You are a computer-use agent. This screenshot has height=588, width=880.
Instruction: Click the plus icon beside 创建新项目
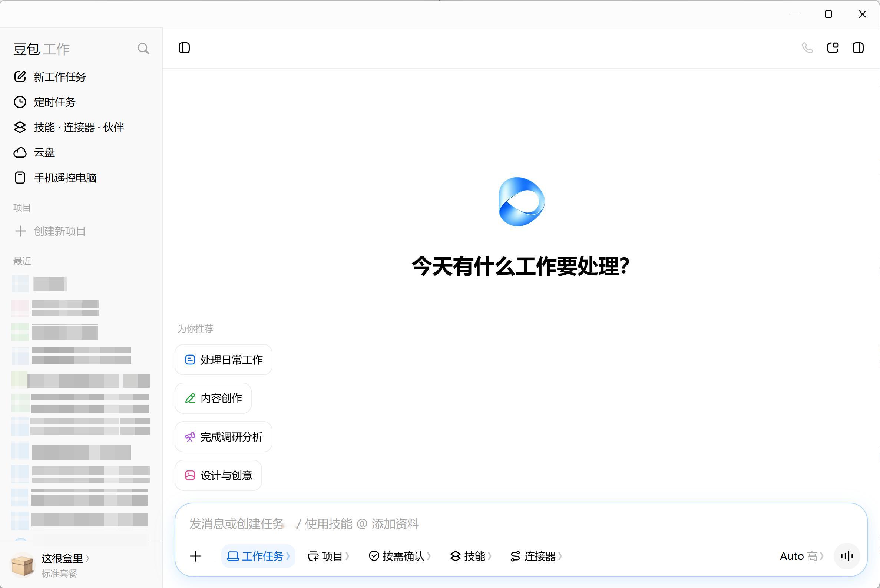[21, 231]
